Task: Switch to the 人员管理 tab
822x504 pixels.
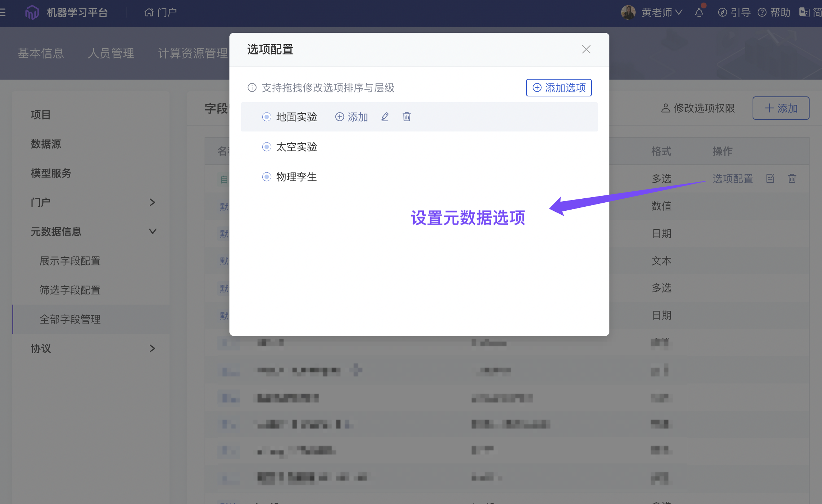Action: (x=111, y=53)
